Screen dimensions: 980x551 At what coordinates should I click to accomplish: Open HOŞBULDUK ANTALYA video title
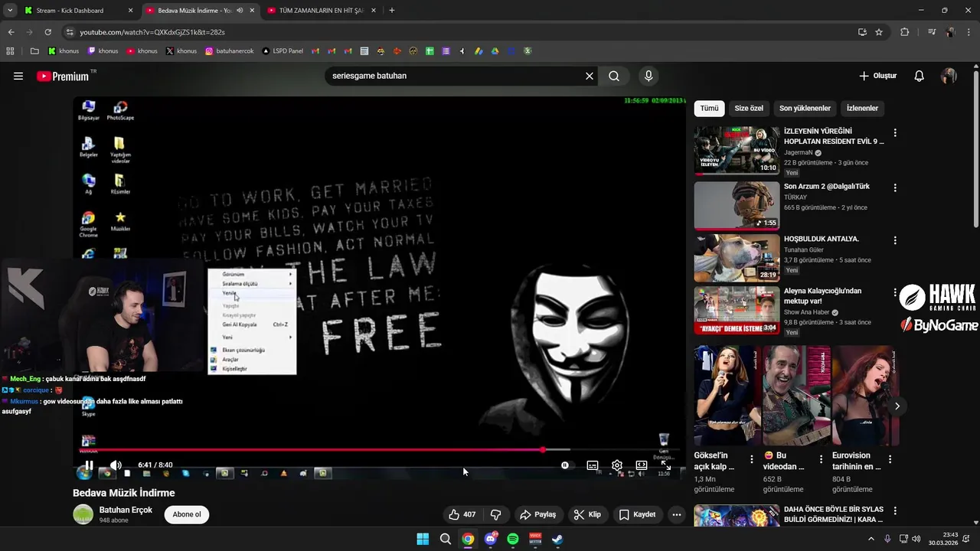822,239
